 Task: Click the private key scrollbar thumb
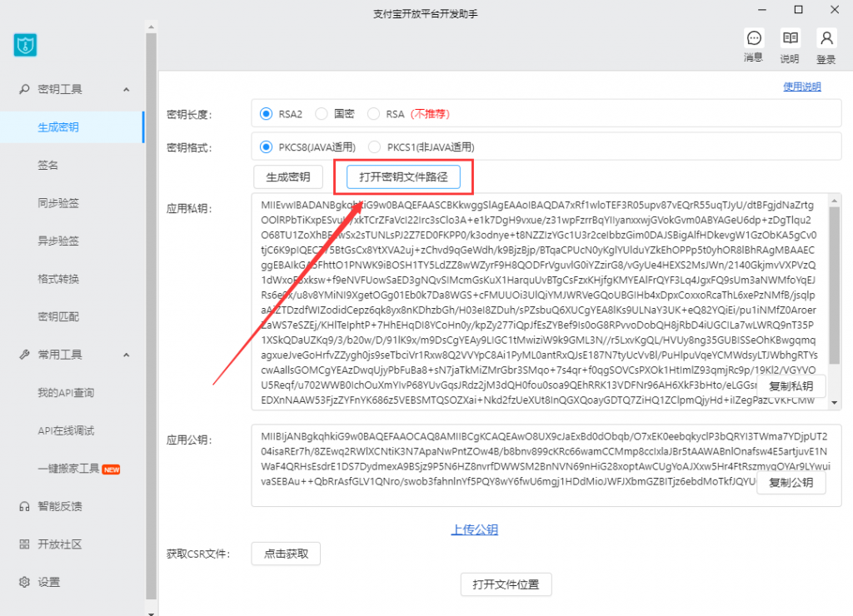coord(835,285)
